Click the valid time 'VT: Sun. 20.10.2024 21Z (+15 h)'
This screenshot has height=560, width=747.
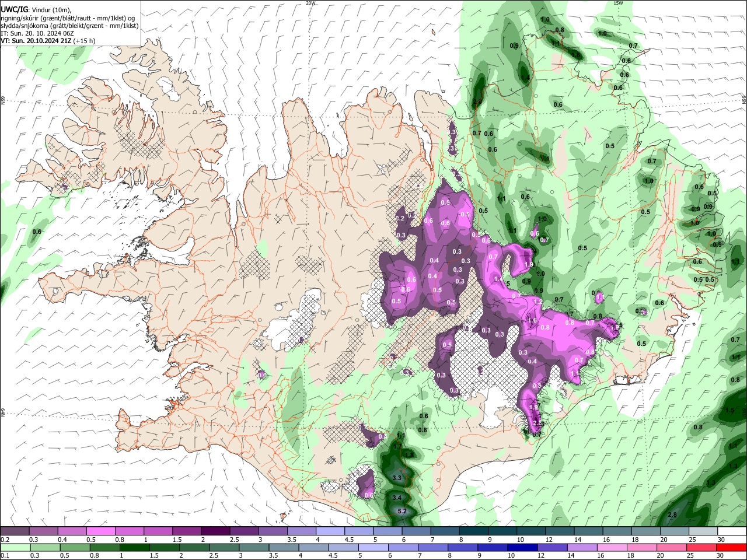coord(48,41)
